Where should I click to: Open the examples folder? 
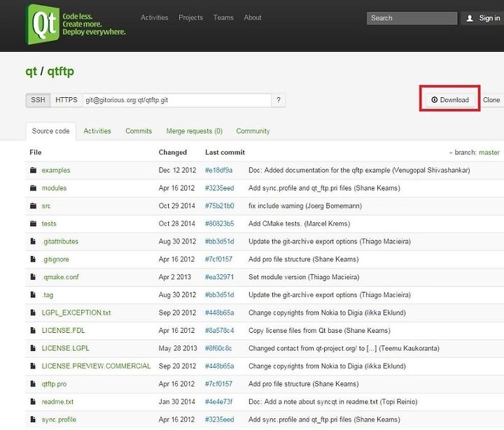[x=56, y=170]
